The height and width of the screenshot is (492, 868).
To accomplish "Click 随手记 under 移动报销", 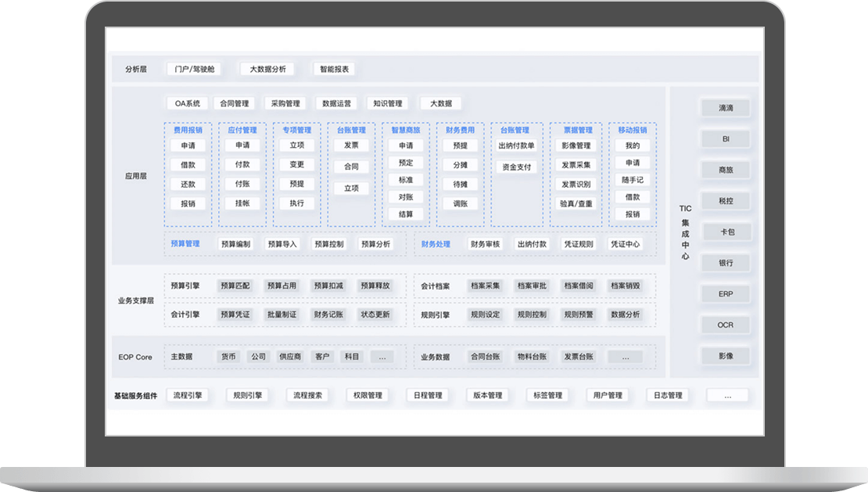I will click(x=633, y=180).
